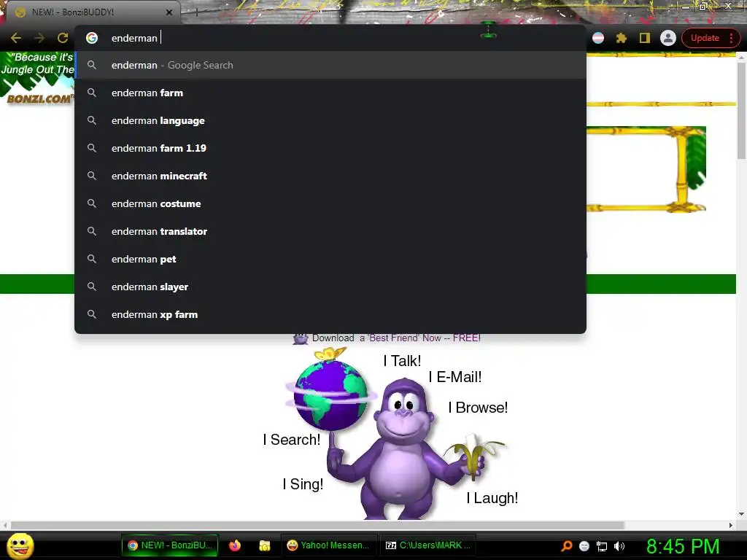Viewport: 747px width, 560px height.
Task: Choose the enderman pet suggestion
Action: (330, 259)
